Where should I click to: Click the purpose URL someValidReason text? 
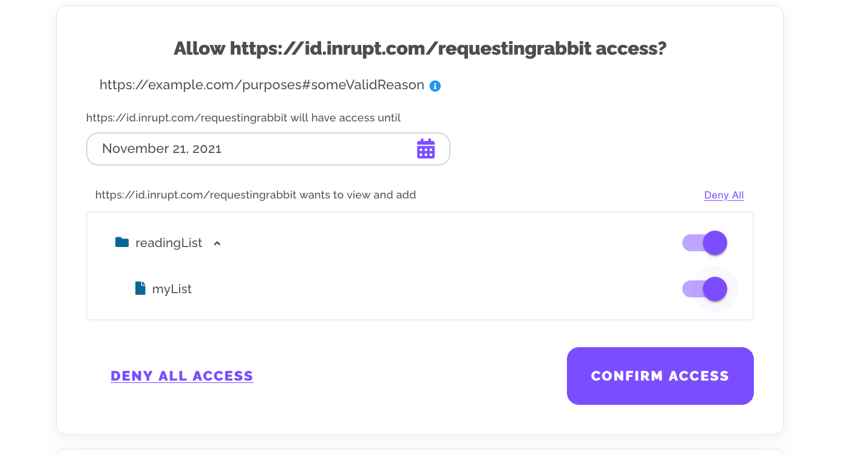coord(262,85)
